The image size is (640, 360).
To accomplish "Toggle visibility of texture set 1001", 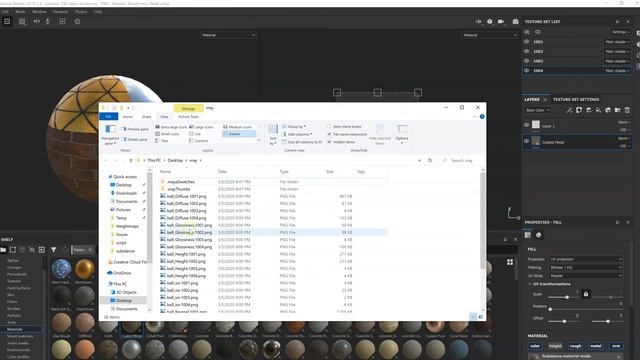I will [527, 42].
